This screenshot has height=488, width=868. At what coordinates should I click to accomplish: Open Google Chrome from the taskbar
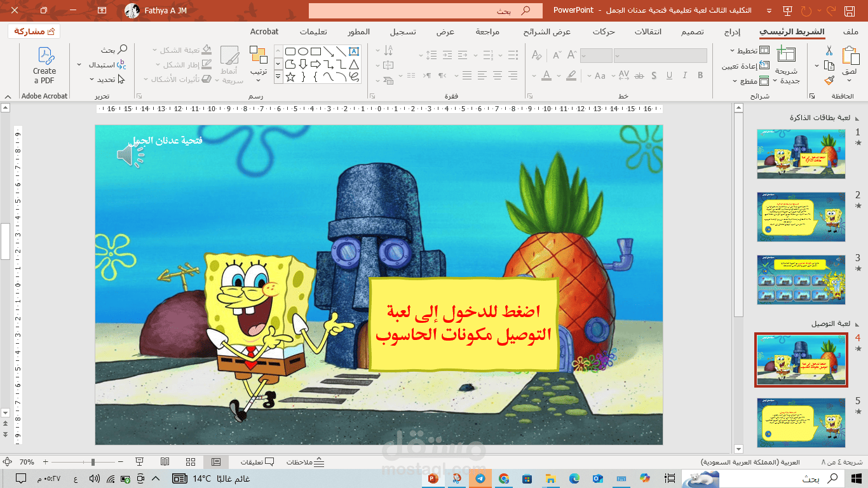pyautogui.click(x=503, y=478)
